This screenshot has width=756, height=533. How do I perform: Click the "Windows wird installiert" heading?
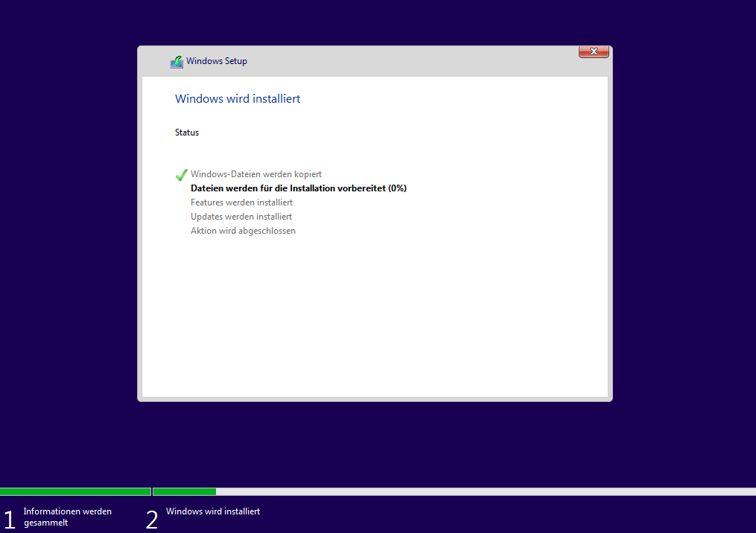[237, 99]
